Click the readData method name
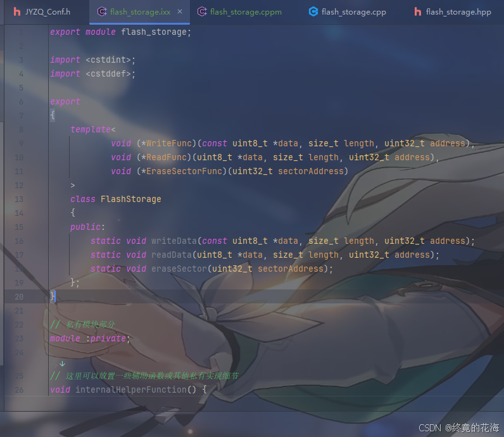 point(172,255)
